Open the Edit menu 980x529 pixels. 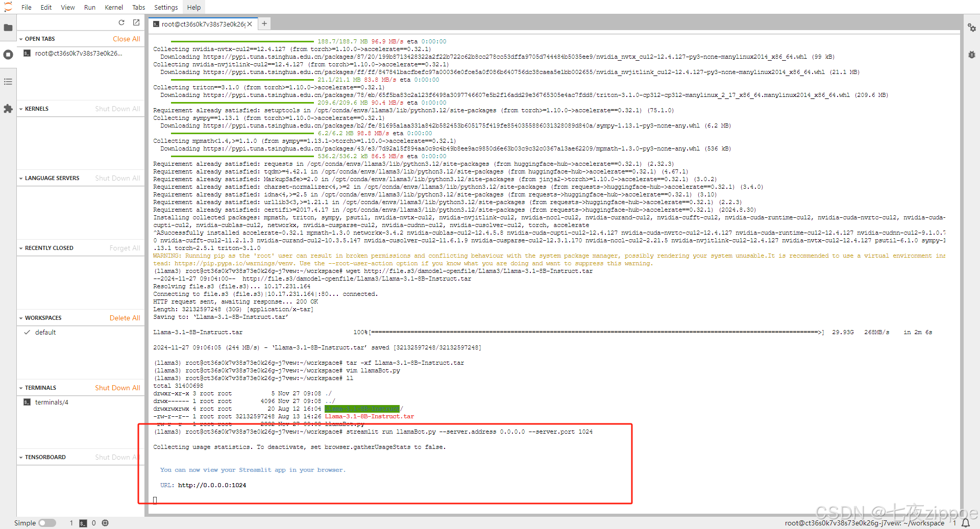46,7
